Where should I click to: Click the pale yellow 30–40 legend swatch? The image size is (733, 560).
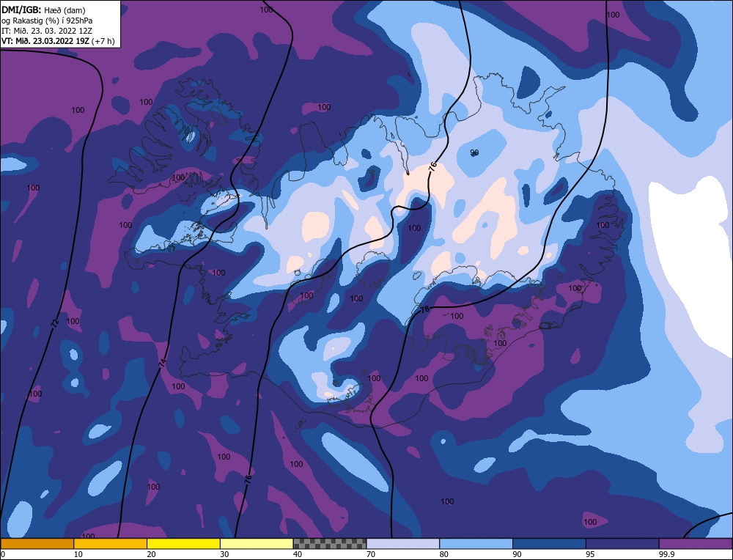[x=257, y=544]
